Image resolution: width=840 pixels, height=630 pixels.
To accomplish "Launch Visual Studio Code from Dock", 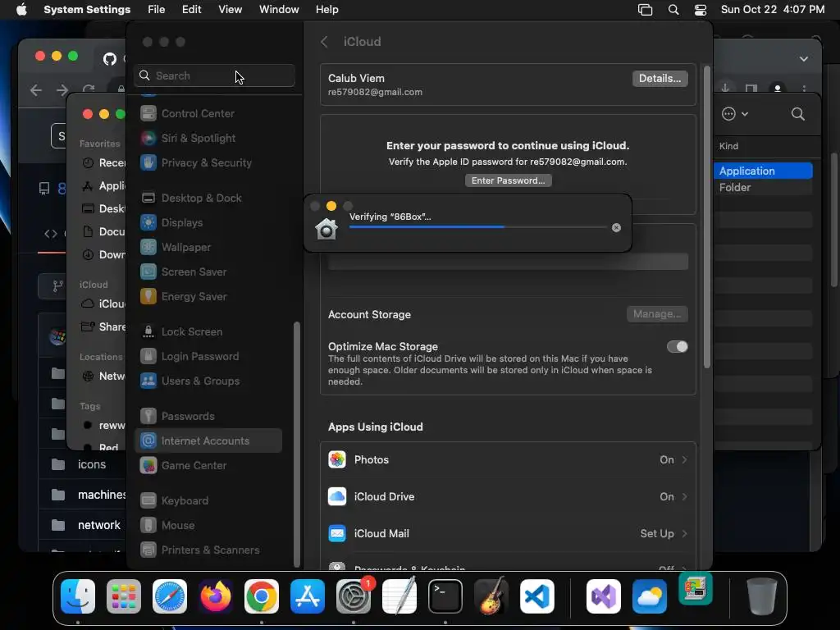I will coord(537,596).
